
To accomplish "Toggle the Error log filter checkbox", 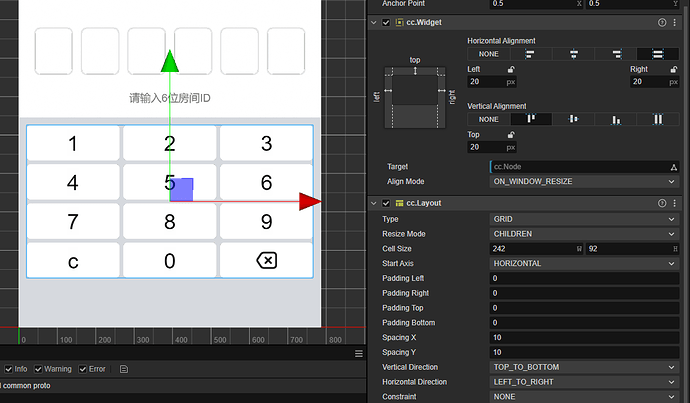I will (83, 369).
